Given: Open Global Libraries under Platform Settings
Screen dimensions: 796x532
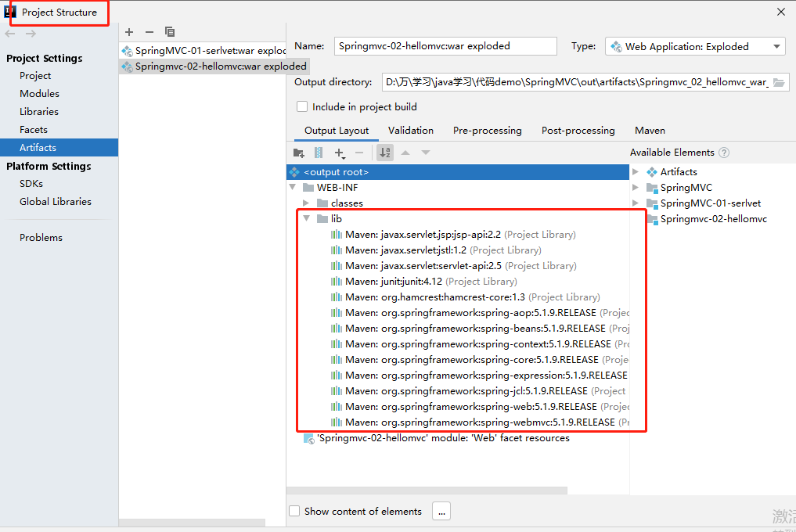Looking at the screenshot, I should 56,202.
